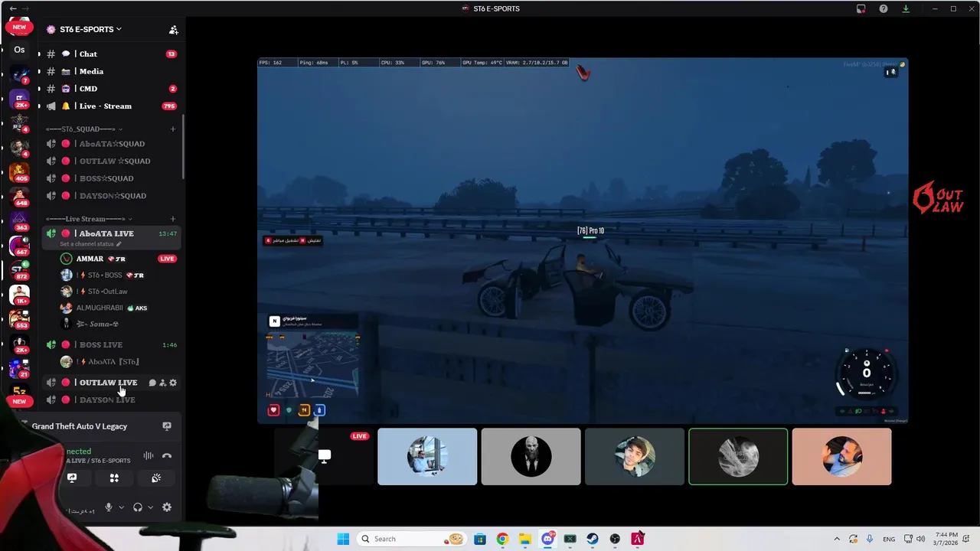Join the OUTLAW☆SQUAD voice channel
Viewport: 980px width, 551px height.
[x=112, y=161]
